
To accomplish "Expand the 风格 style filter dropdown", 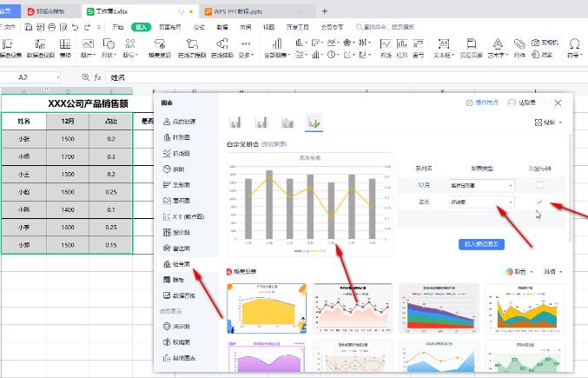I will 553,271.
